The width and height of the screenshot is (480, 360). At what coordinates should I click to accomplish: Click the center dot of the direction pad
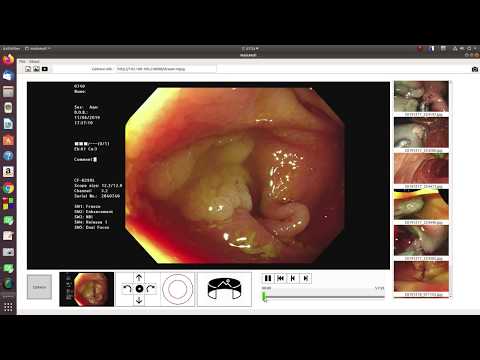tap(139, 289)
